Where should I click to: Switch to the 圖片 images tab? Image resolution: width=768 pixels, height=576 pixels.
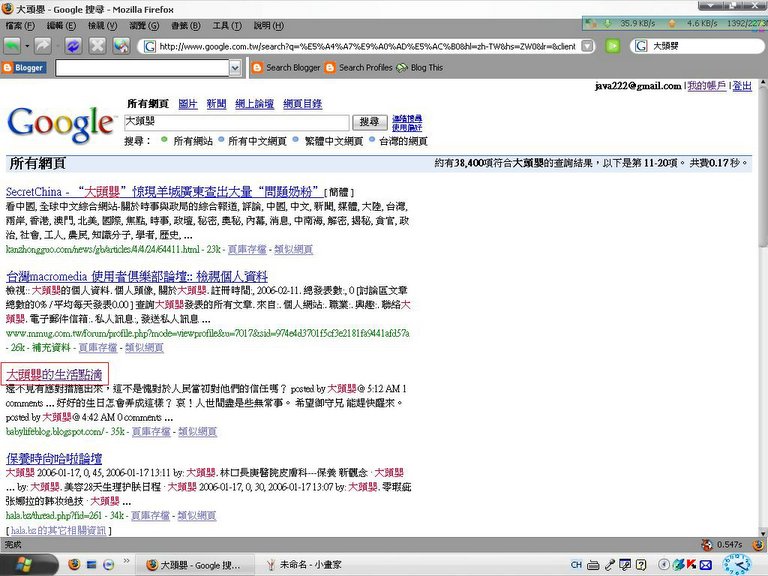coord(188,104)
